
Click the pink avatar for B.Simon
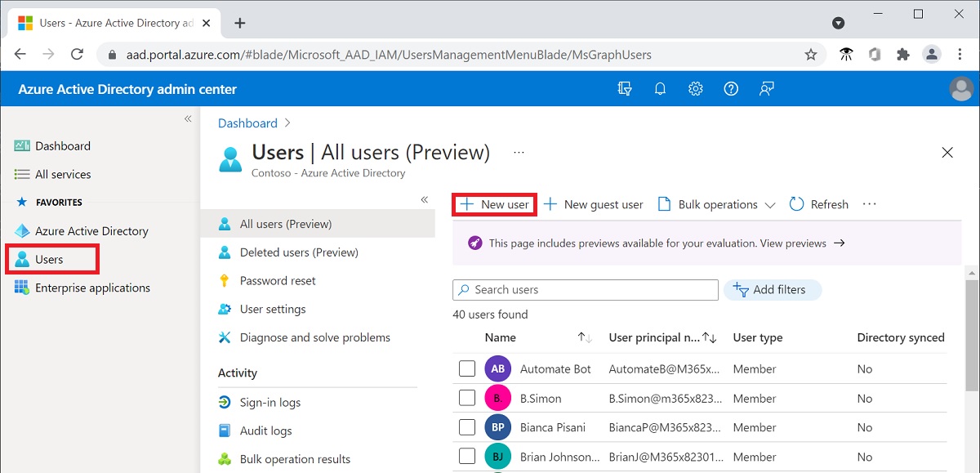coord(497,398)
